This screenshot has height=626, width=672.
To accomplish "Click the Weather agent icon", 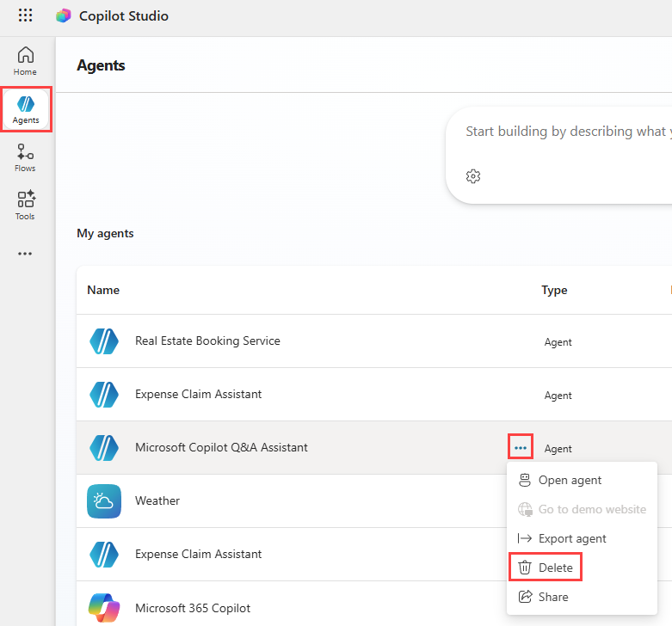I will [104, 501].
